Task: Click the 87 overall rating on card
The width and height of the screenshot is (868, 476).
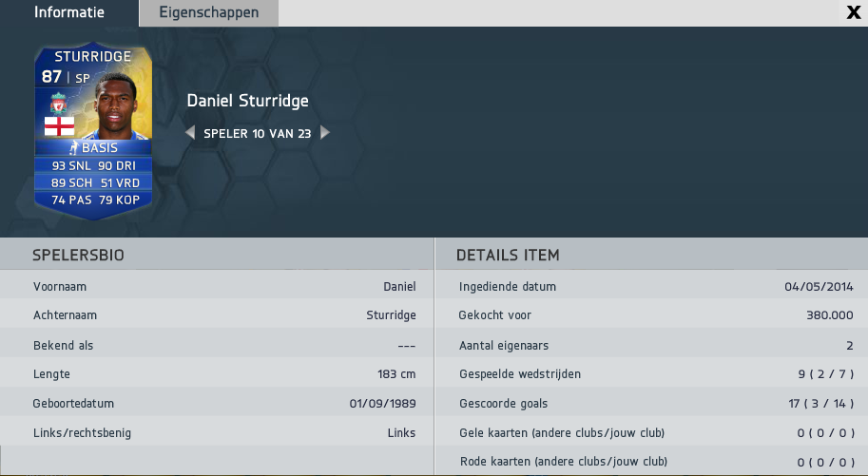Action: (51, 76)
